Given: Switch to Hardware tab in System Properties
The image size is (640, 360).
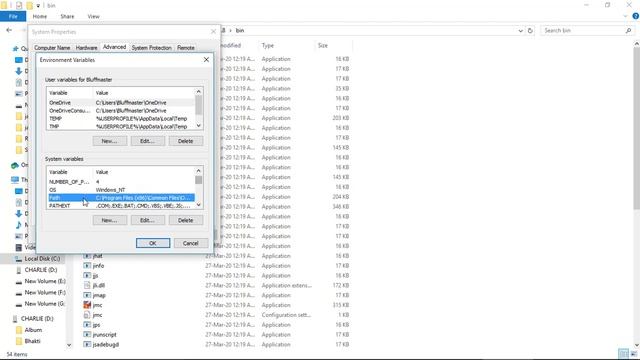Looking at the screenshot, I should pyautogui.click(x=87, y=48).
